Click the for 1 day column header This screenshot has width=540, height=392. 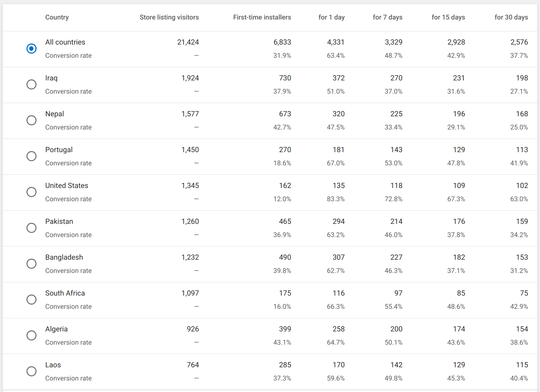pyautogui.click(x=332, y=17)
